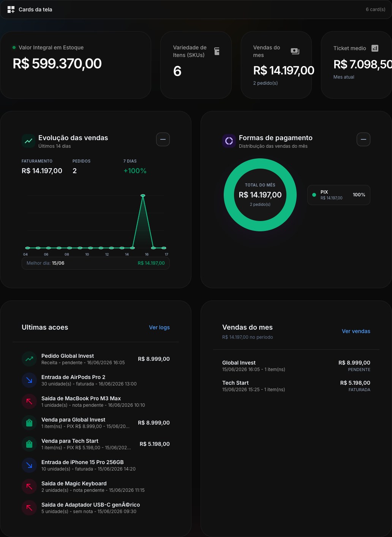Collapse the Formas de pagamento card
Screen dimensions: 392x537
point(364,139)
